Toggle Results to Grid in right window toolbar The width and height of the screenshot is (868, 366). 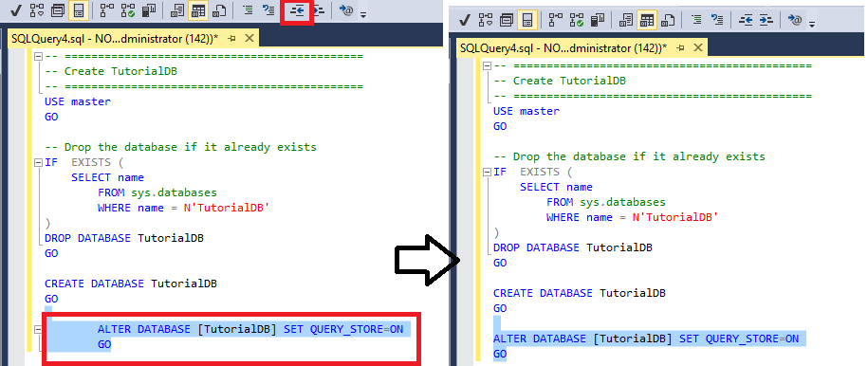(647, 21)
